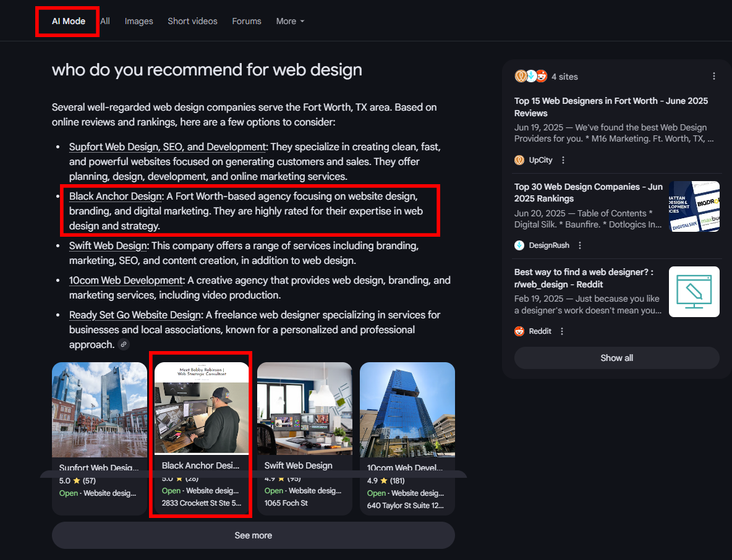The width and height of the screenshot is (732, 560).
Task: Open the Swift Web Design card photo
Action: pos(305,409)
